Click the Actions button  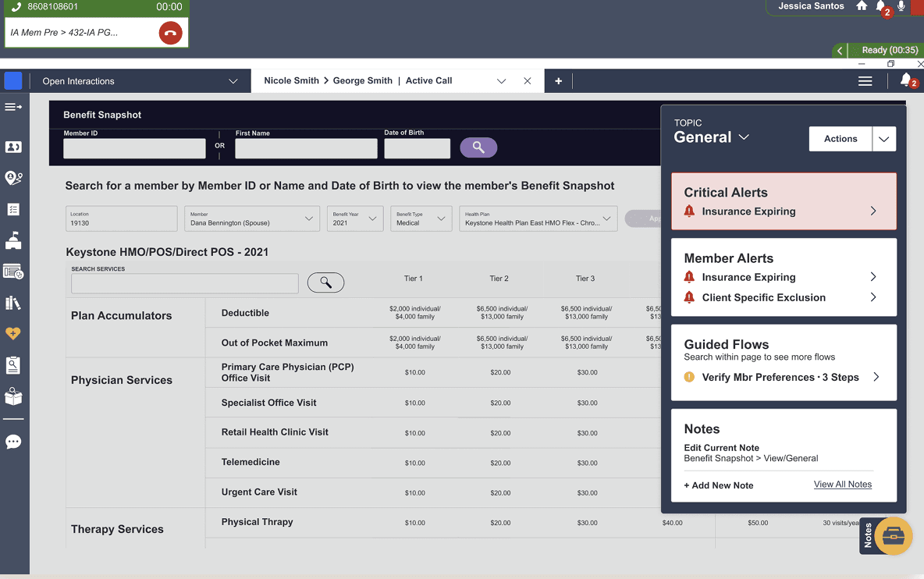tap(840, 139)
